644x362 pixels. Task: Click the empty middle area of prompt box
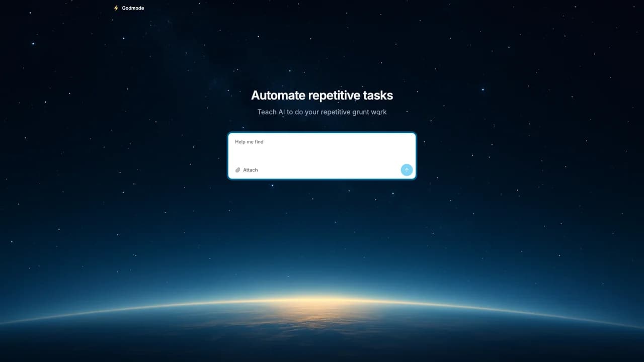(322, 155)
